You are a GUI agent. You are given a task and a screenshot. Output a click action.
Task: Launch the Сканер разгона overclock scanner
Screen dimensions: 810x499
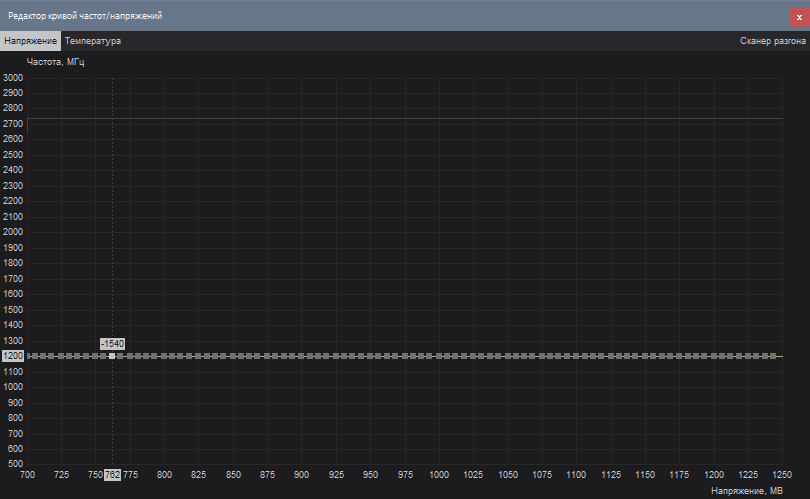(772, 41)
